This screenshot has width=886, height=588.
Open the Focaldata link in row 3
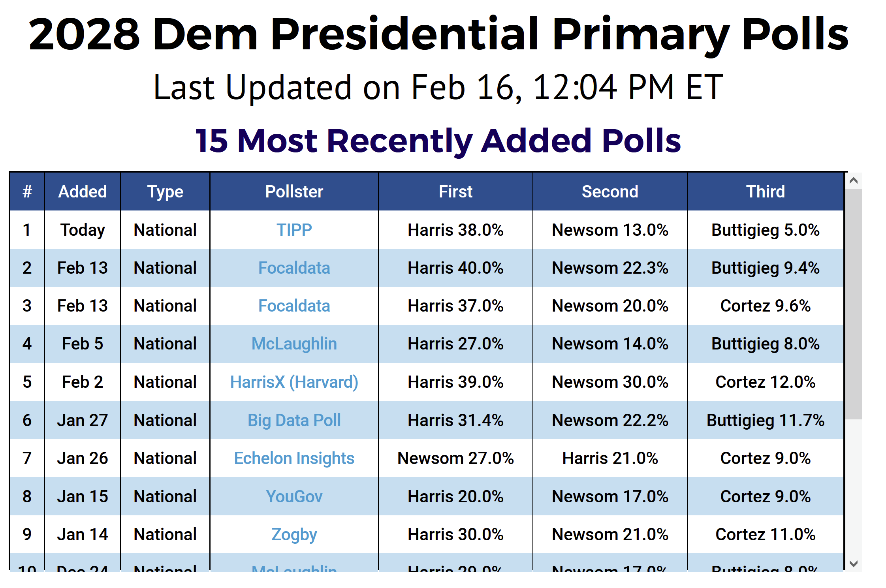294,306
